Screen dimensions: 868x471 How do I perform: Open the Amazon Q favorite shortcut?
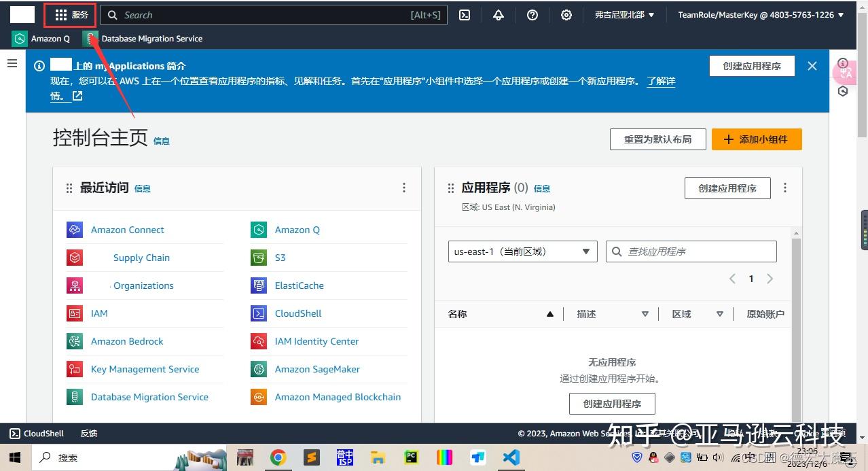(x=41, y=39)
